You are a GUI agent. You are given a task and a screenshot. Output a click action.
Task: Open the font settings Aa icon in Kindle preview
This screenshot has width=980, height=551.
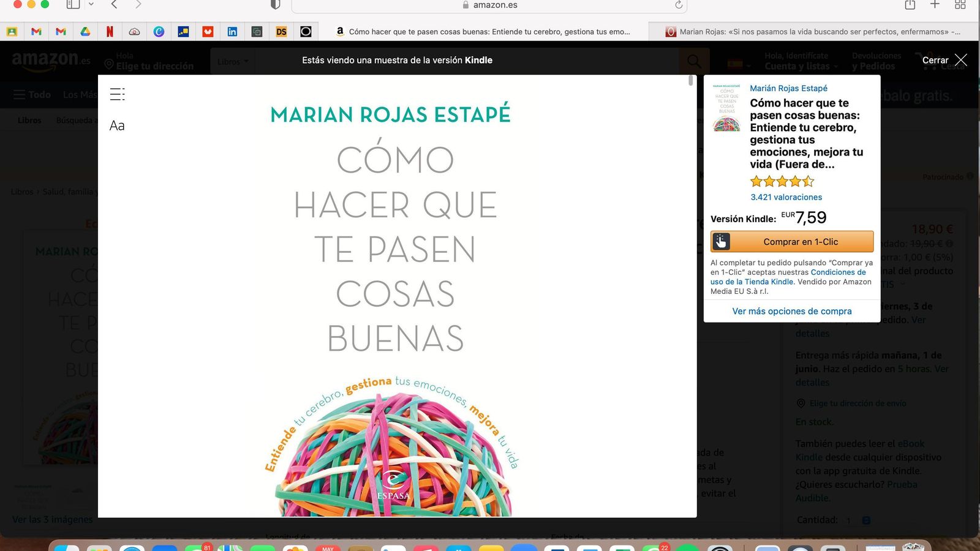click(x=116, y=126)
